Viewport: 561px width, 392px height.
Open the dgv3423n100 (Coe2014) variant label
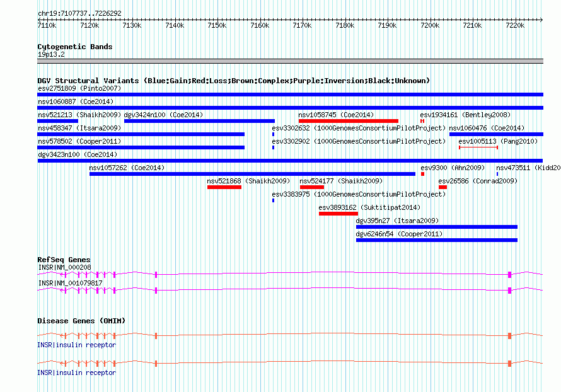[78, 154]
